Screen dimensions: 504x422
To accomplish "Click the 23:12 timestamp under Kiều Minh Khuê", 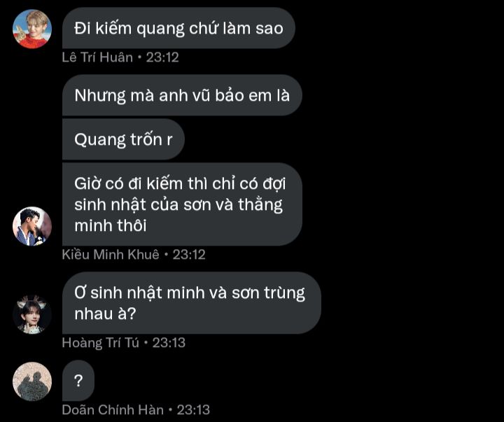I will (189, 255).
